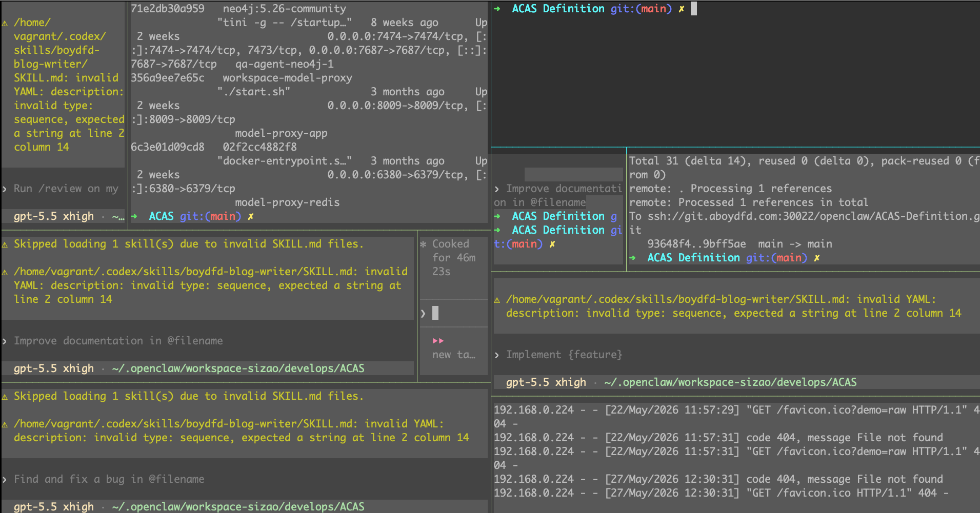980x513 pixels.
Task: Click the chevron before "Find and fix a bug"
Action: pyautogui.click(x=5, y=479)
